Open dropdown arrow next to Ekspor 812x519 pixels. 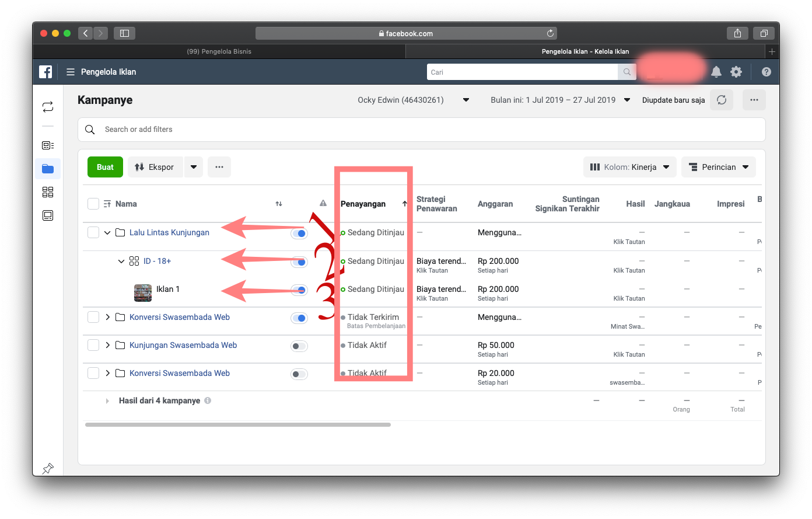click(194, 167)
